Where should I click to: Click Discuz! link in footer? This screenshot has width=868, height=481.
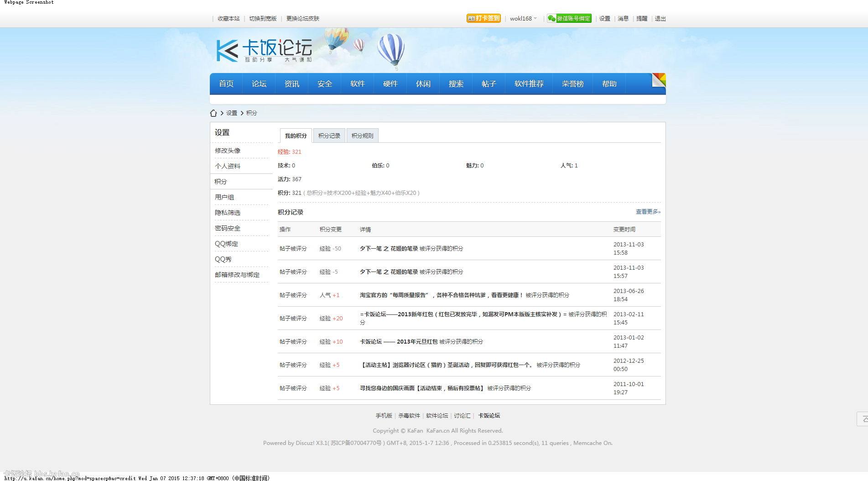pyautogui.click(x=305, y=443)
